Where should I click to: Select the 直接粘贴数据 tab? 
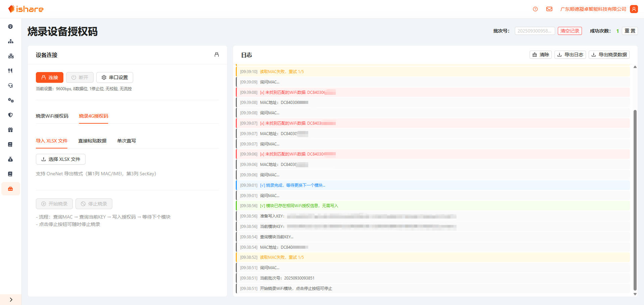(92, 141)
